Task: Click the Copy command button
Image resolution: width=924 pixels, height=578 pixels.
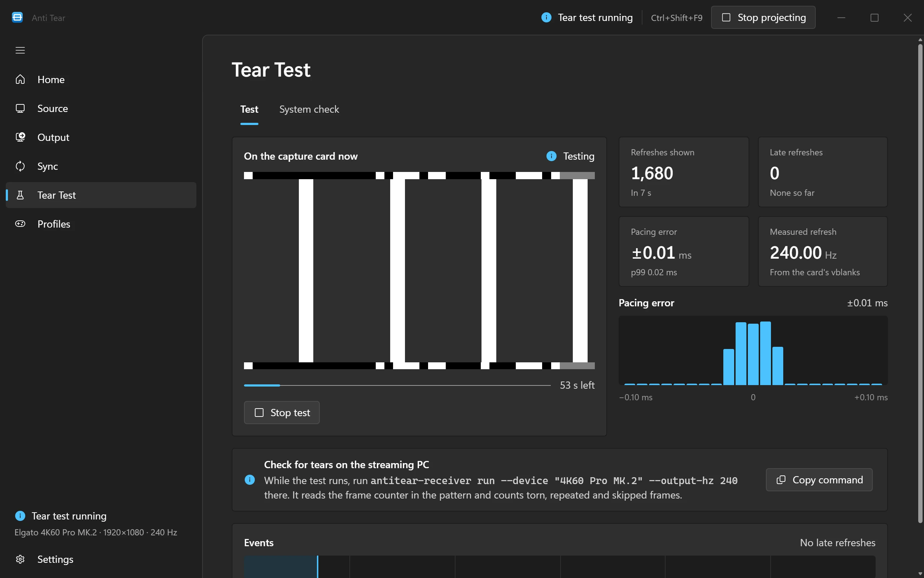Action: (x=819, y=480)
